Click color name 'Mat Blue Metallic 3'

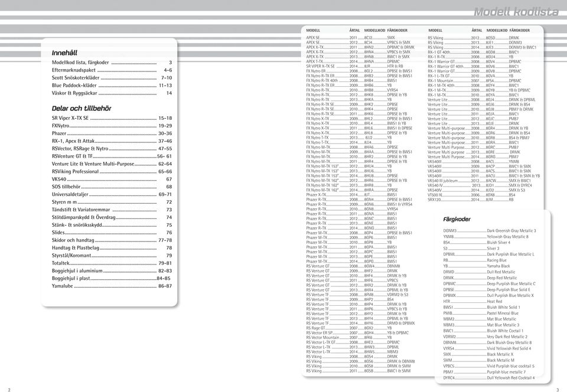click(x=503, y=325)
